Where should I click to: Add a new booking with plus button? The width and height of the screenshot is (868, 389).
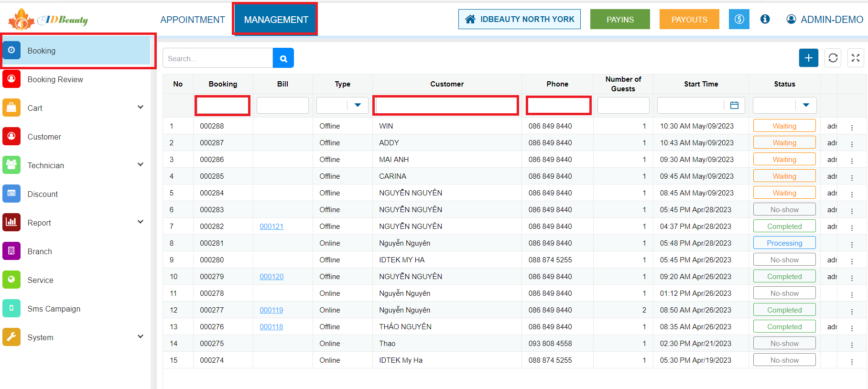809,58
